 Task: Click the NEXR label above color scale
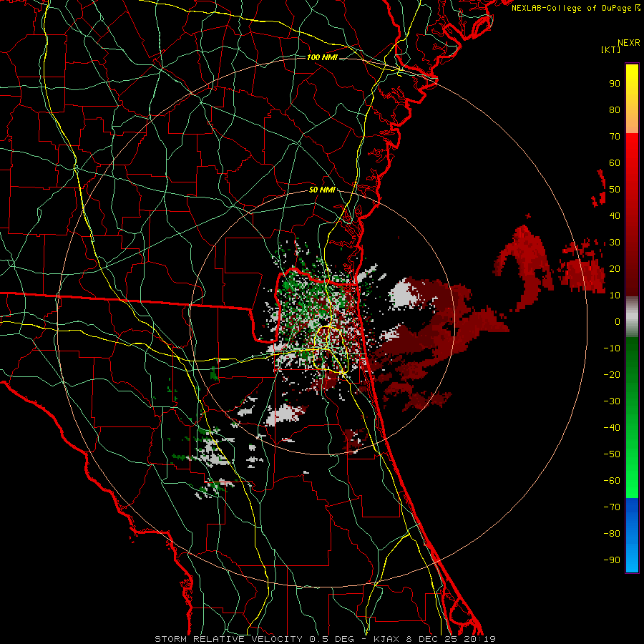(x=629, y=43)
